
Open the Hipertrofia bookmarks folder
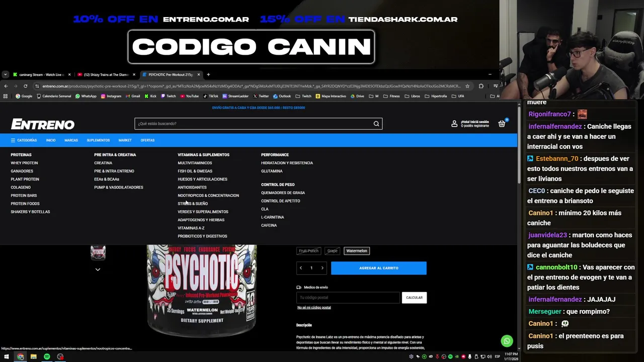[436, 96]
